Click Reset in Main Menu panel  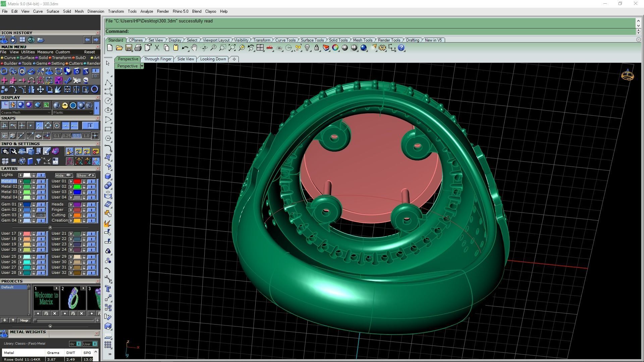[89, 52]
